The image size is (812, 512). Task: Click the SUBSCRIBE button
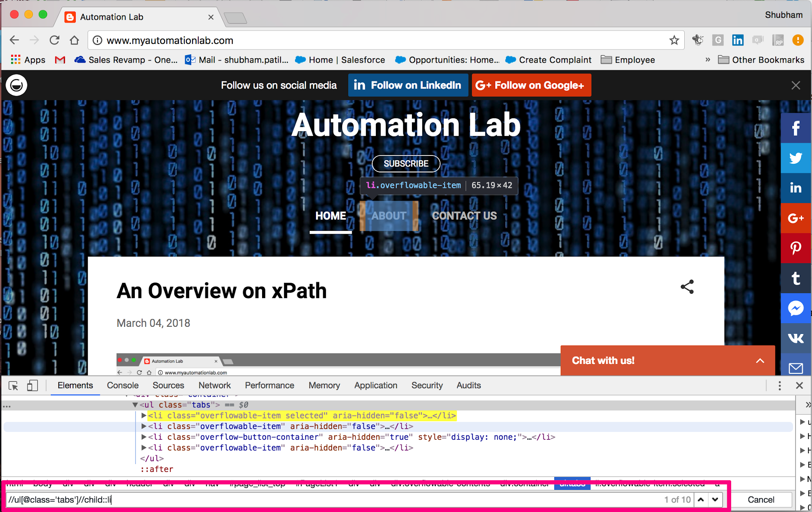click(x=406, y=163)
